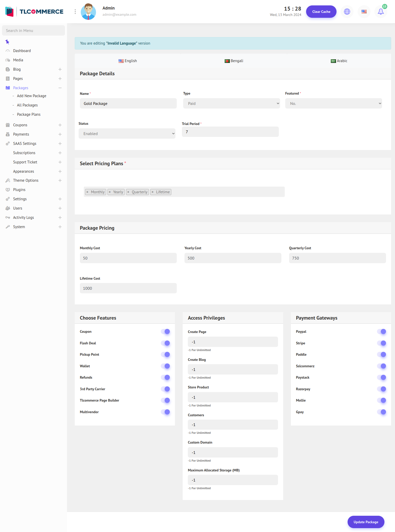This screenshot has width=395, height=532.
Task: Open the Type dropdown
Action: coord(231,103)
